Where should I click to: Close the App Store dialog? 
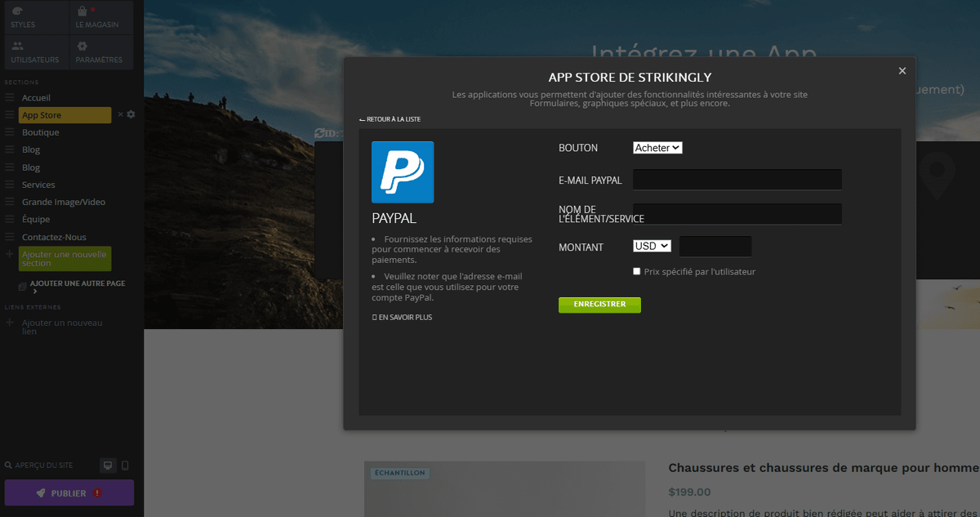[902, 71]
